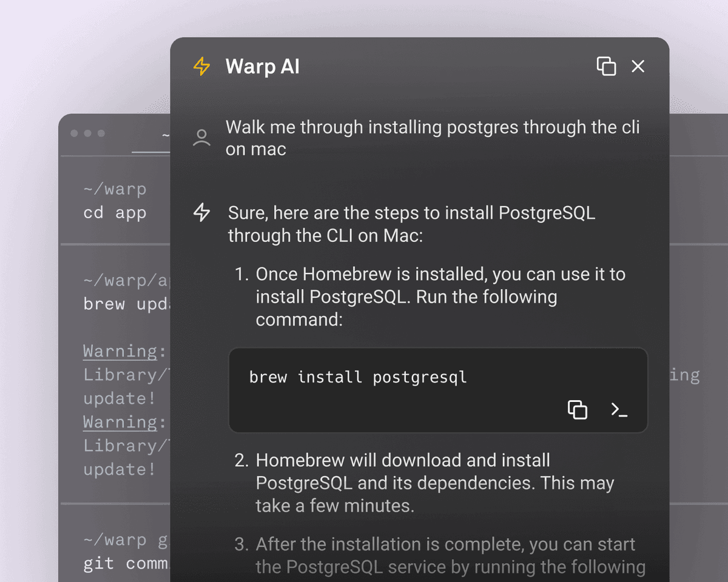
Task: Click the third terminal window dot
Action: tap(101, 133)
